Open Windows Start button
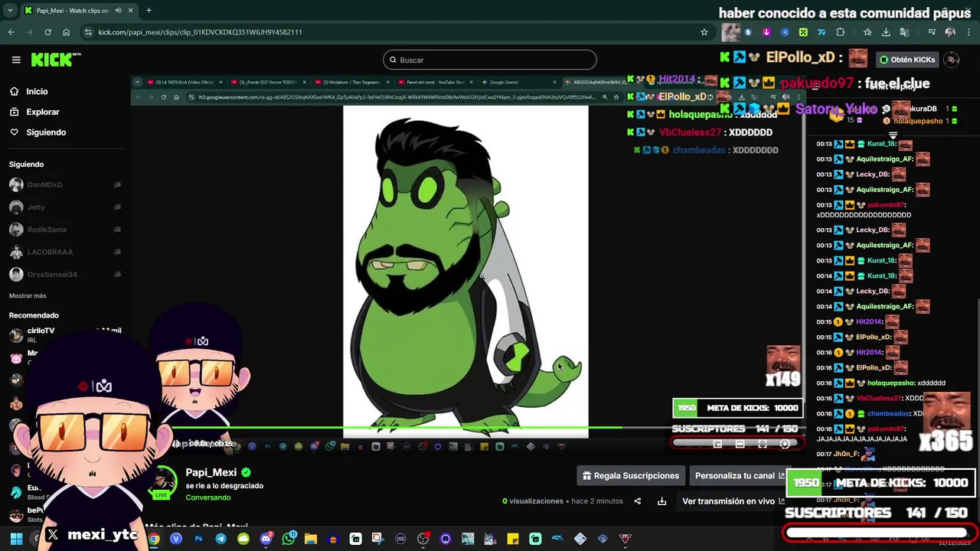The height and width of the screenshot is (551, 980). click(15, 539)
